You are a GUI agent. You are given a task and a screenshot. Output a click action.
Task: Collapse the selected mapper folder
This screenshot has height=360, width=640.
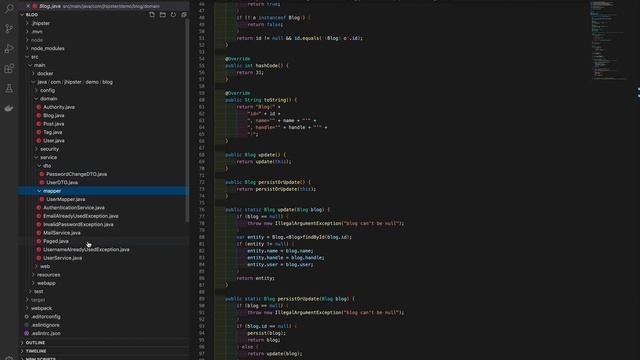103,191
